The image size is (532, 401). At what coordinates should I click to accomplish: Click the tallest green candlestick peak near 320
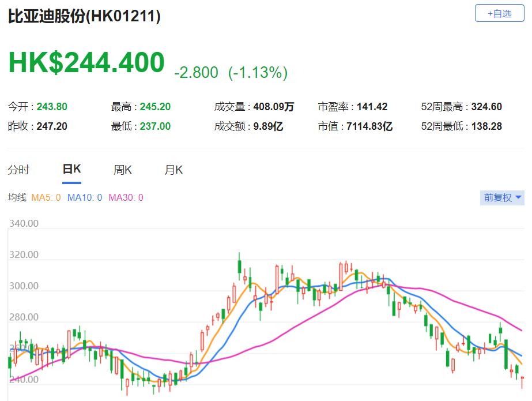(239, 265)
